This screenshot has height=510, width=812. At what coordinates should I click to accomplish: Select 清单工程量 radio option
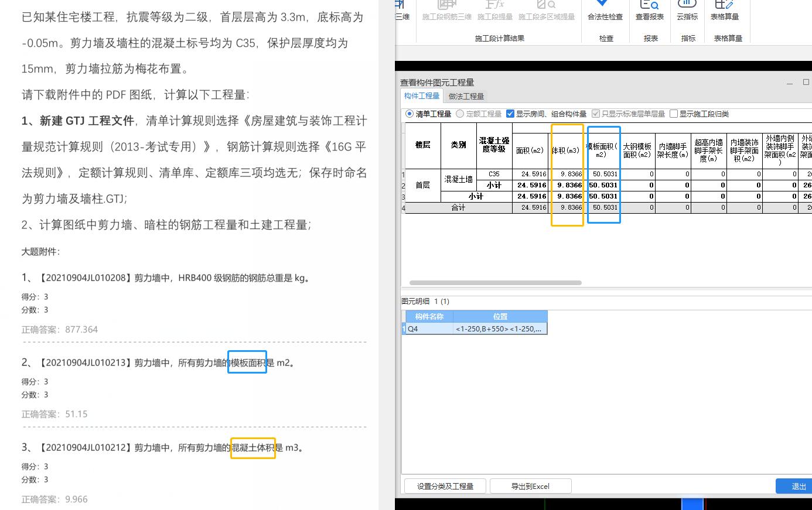click(x=428, y=114)
